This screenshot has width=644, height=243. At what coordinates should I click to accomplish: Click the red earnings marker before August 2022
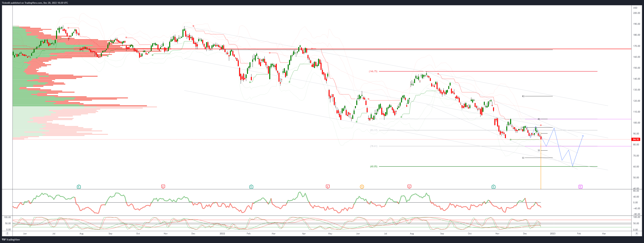pyautogui.click(x=409, y=187)
